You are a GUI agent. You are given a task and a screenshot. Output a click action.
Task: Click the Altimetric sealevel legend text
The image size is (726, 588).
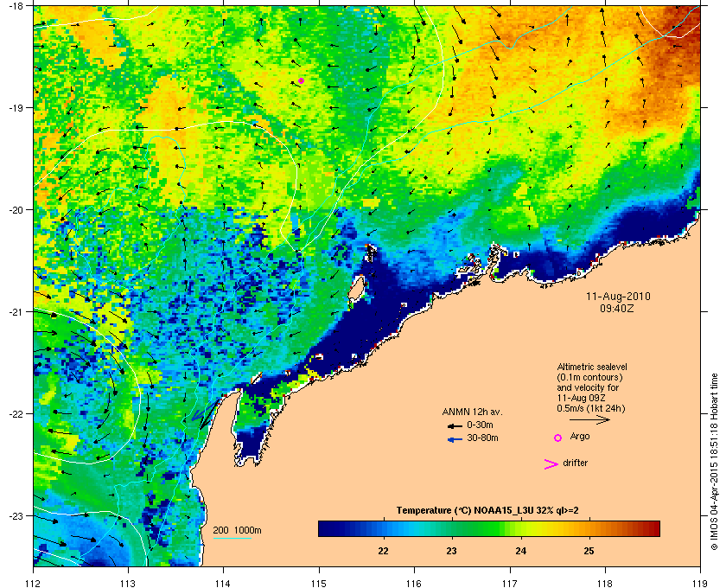point(592,367)
